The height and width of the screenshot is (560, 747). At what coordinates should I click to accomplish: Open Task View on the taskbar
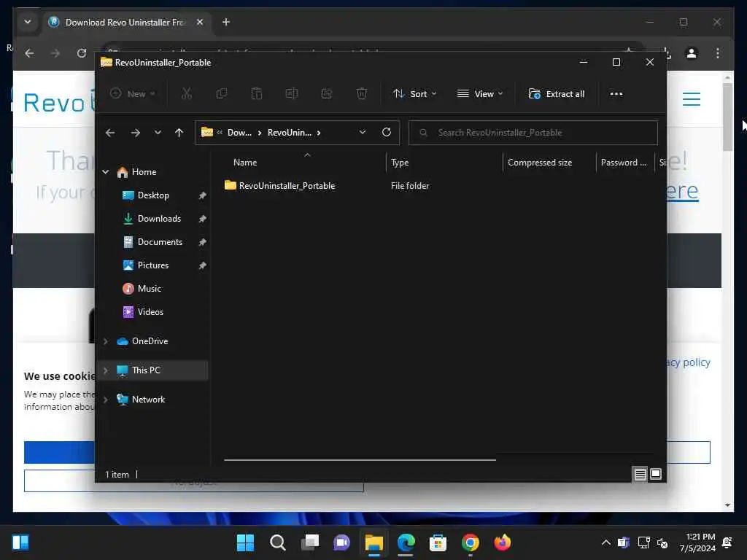309,542
